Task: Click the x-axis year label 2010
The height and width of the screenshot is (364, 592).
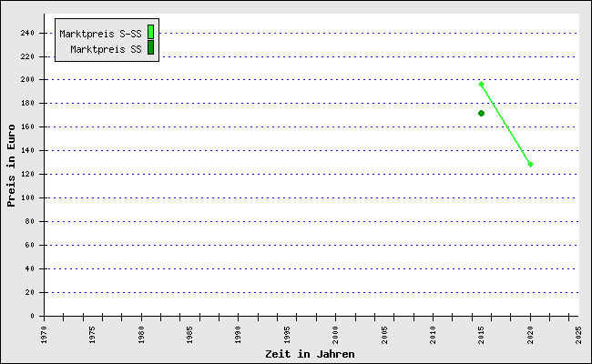Action: [433, 335]
